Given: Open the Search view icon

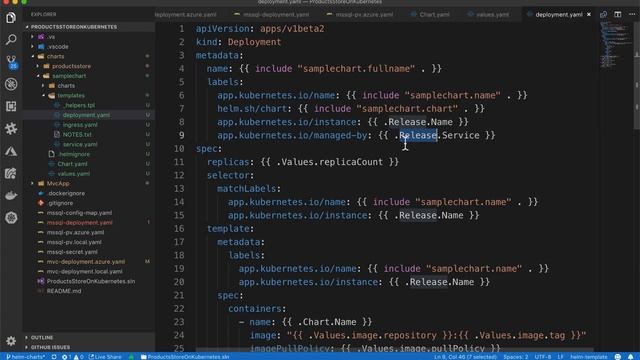Looking at the screenshot, I should [11, 40].
